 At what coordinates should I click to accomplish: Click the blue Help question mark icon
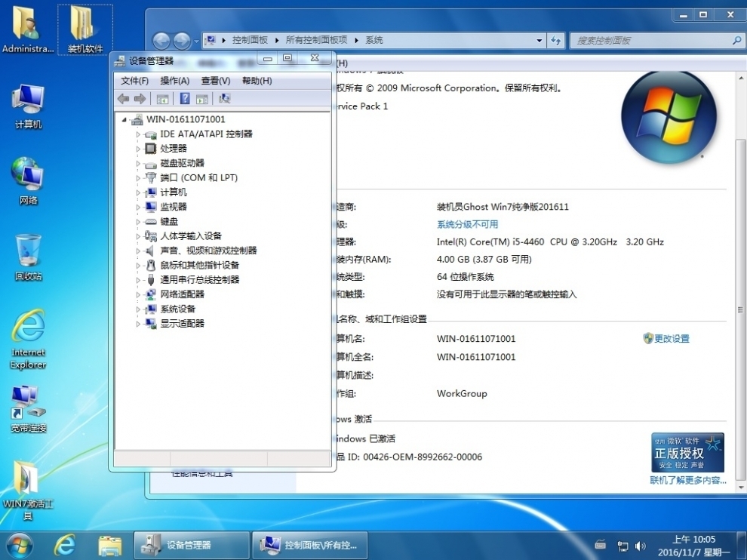[x=184, y=99]
